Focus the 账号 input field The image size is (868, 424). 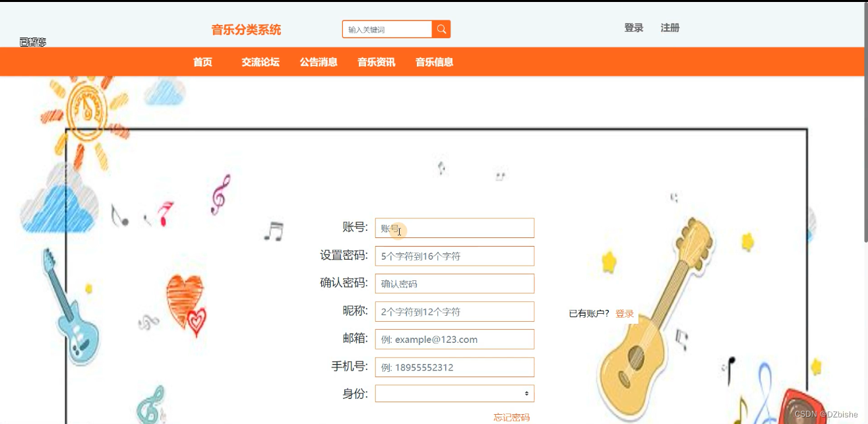(454, 228)
